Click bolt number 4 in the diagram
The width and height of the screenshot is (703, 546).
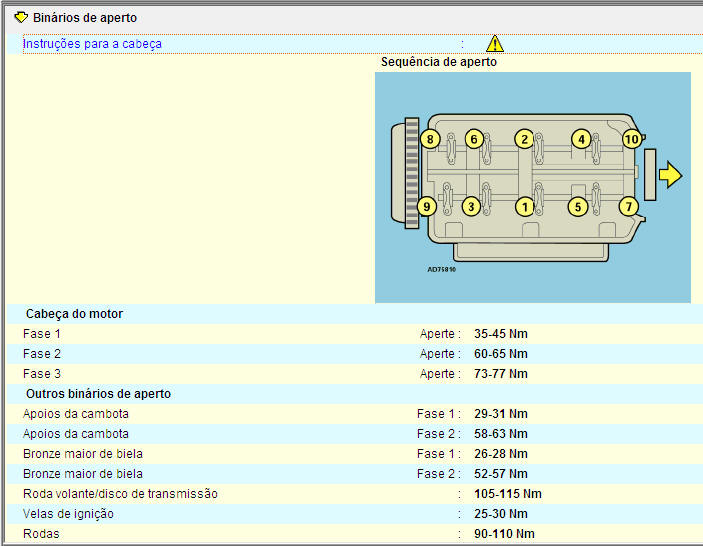point(581,139)
